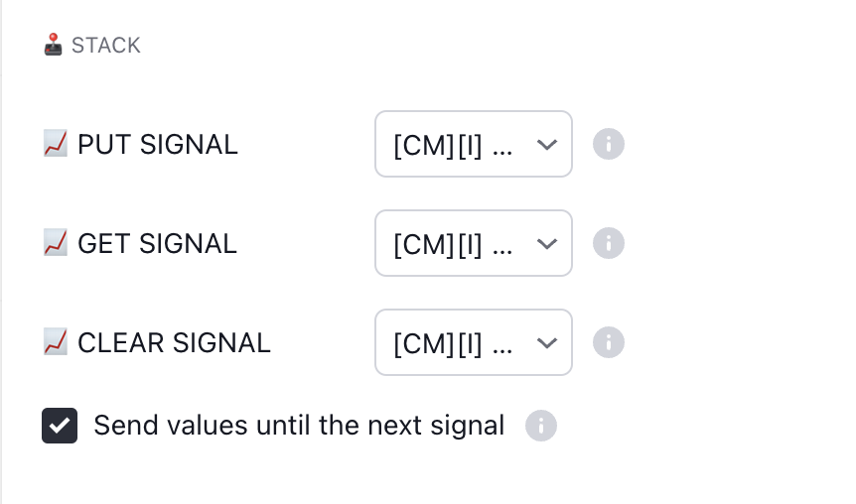The height and width of the screenshot is (504, 856).
Task: Click the PUT SIGNAL label text
Action: (158, 145)
